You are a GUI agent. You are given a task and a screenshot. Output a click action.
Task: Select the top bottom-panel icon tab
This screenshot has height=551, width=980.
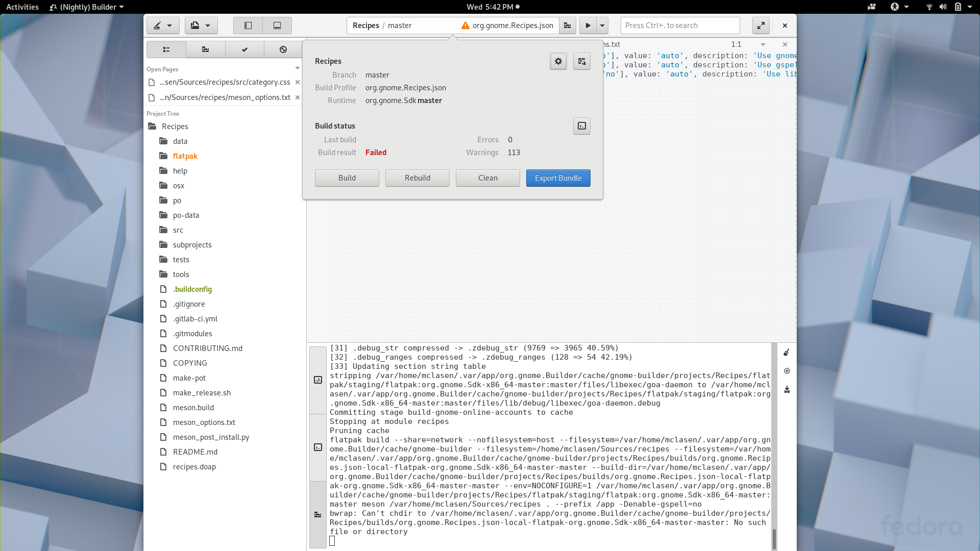pos(318,380)
